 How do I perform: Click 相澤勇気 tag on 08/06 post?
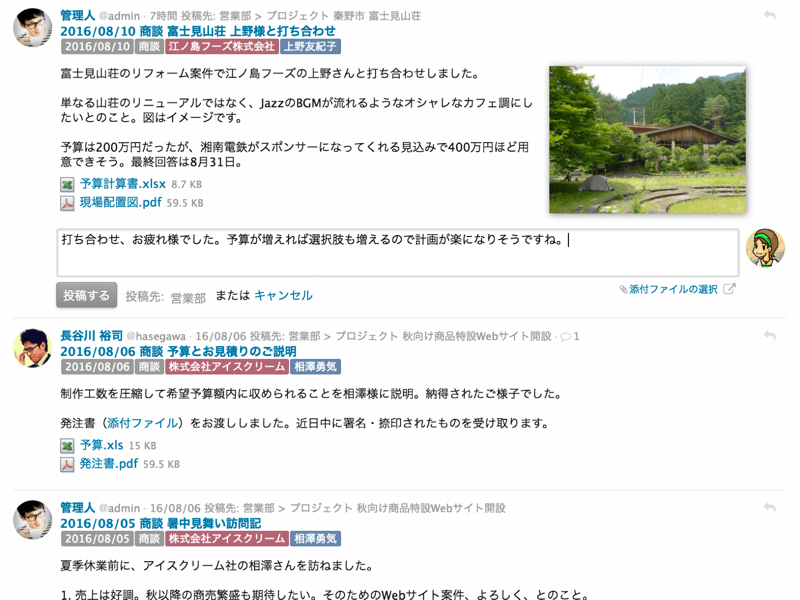click(x=315, y=367)
